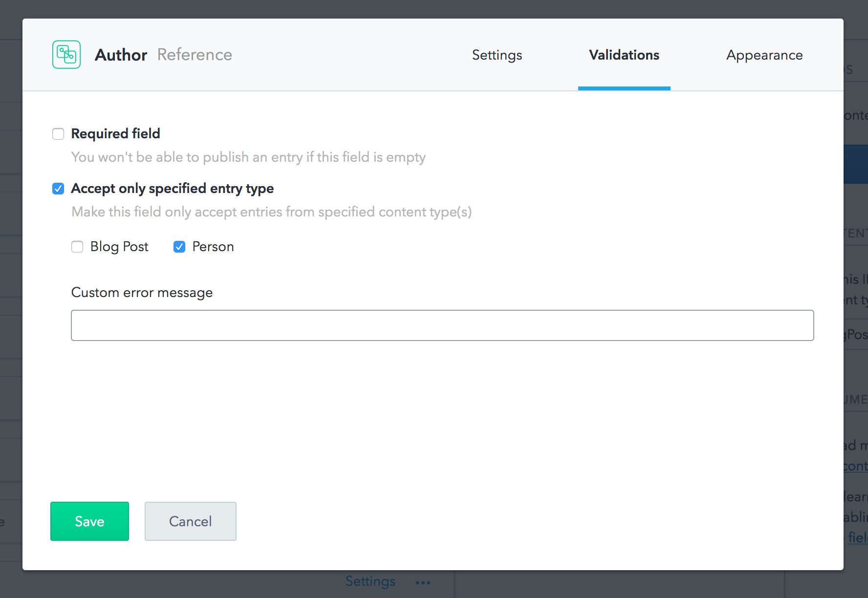Open the Settings link behind the dialog

pos(370,581)
